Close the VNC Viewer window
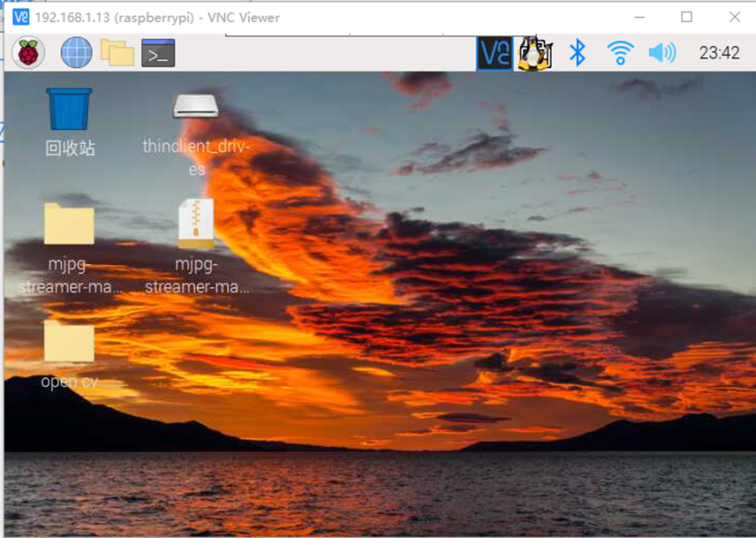Viewport: 756px width, 538px height. [x=734, y=18]
